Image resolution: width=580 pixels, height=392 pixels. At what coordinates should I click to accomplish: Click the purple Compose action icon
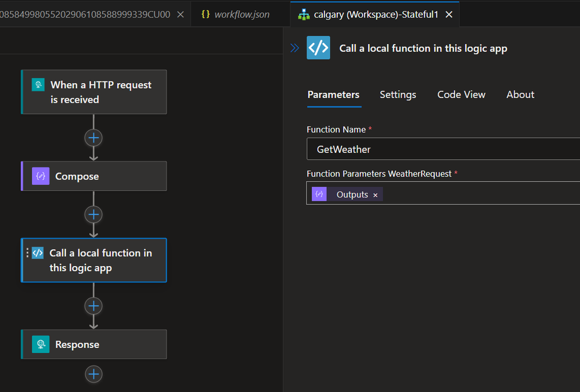pyautogui.click(x=39, y=176)
